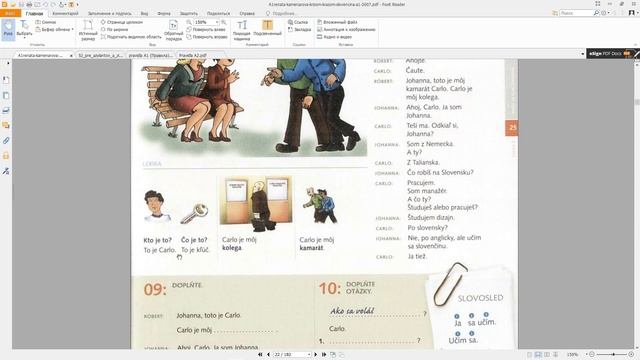Switch to the Комментарий ribbon tab

tap(65, 13)
